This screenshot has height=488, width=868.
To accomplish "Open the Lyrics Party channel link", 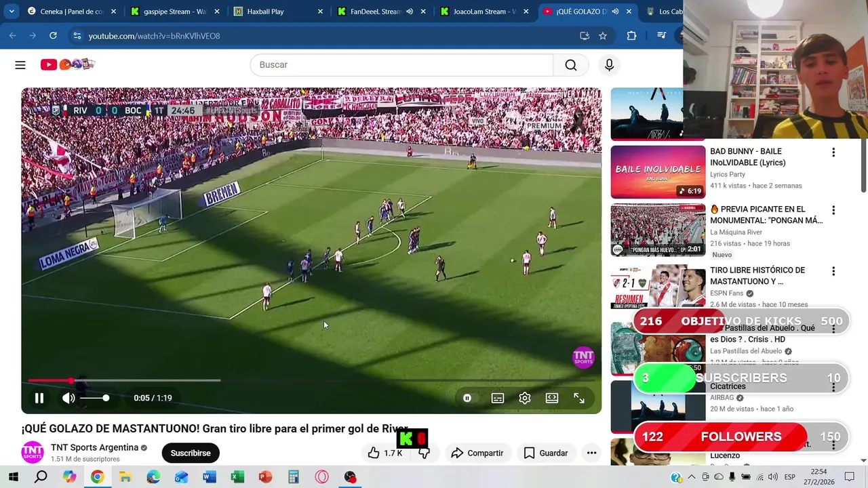I will [x=727, y=174].
